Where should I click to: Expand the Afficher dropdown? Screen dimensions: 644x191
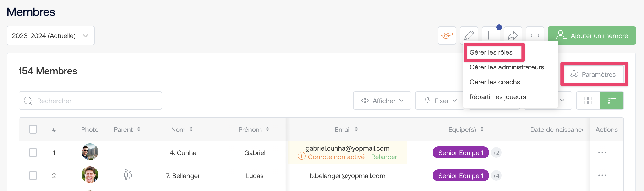[382, 101]
